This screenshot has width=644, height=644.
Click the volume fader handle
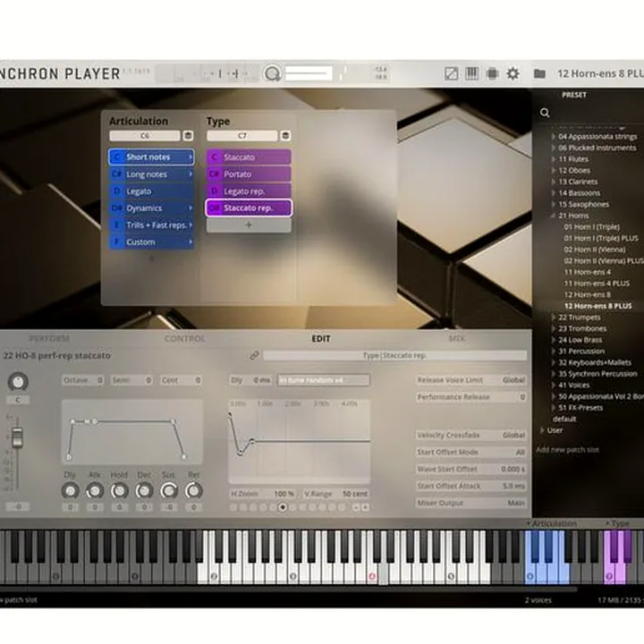coord(17,437)
